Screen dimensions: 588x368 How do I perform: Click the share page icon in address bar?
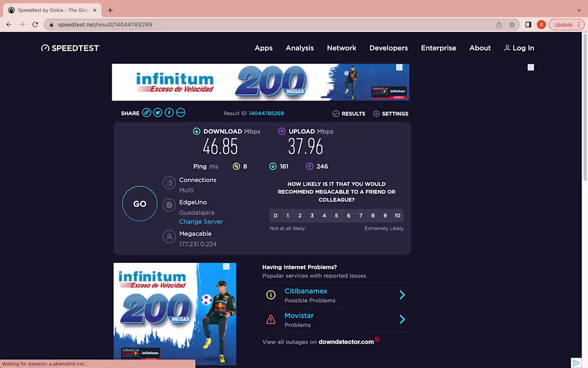pos(499,25)
